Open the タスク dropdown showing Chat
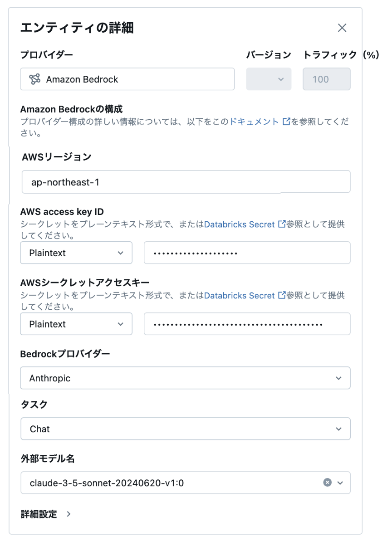Screen dimensions: 392x546 (185, 429)
